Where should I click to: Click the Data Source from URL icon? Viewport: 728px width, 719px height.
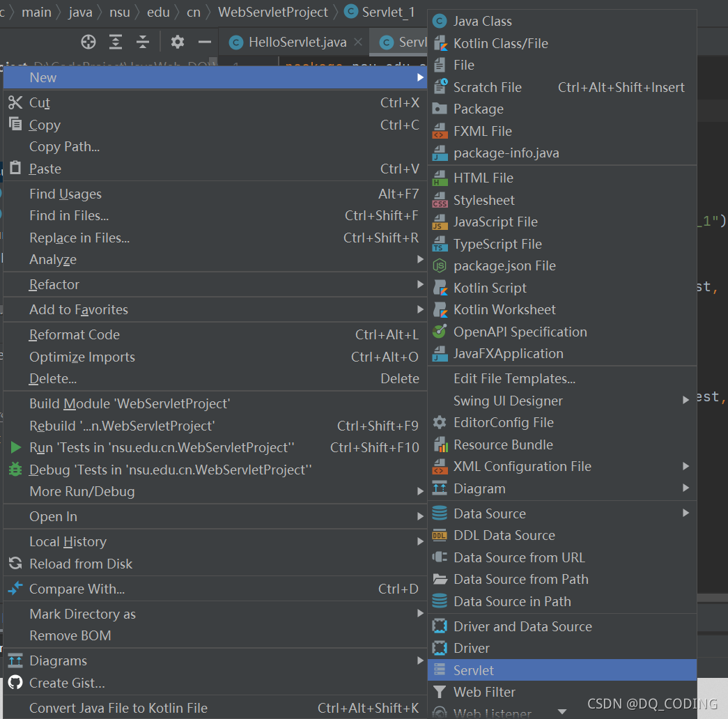click(x=439, y=557)
